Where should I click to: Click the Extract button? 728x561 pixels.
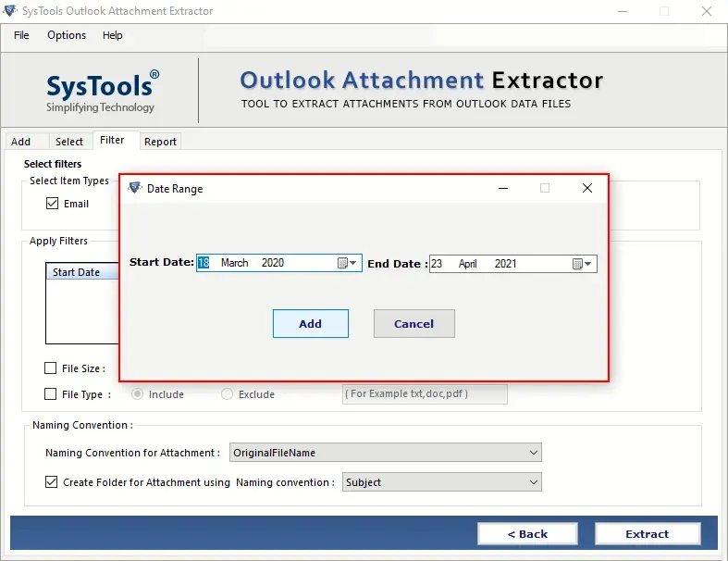648,534
